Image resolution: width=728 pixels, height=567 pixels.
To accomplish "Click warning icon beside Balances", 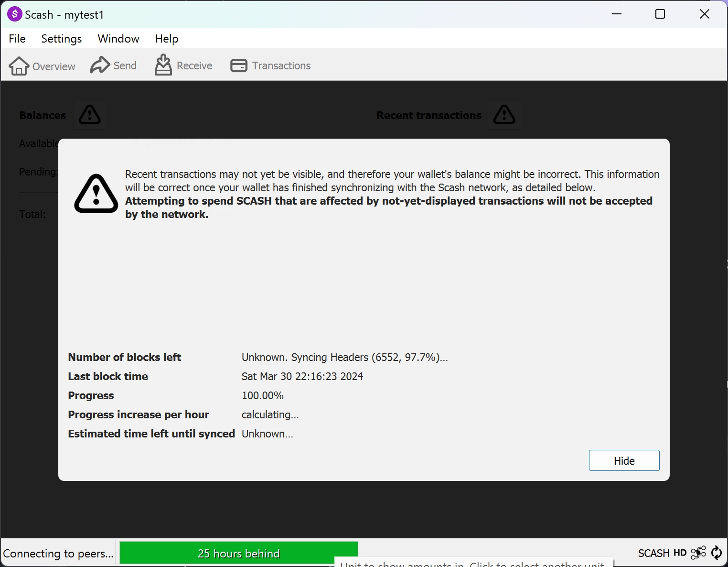I will point(90,115).
